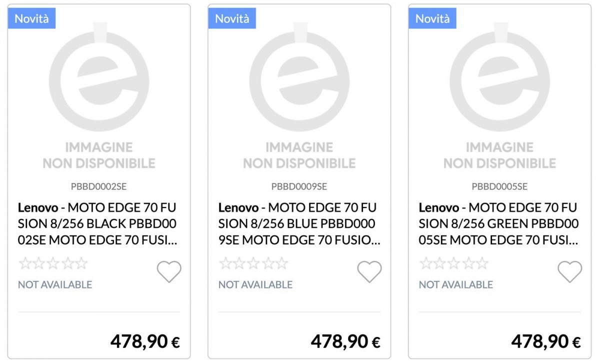Image resolution: width=600 pixels, height=364 pixels.
Task: Click Novità badge on the black phone card
Action: (x=31, y=18)
